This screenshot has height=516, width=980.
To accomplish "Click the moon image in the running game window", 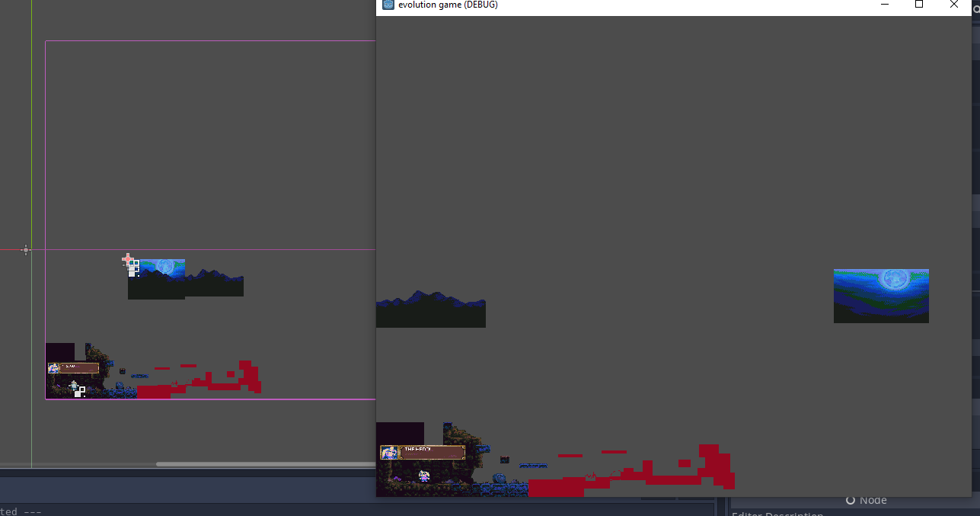I will [x=880, y=296].
